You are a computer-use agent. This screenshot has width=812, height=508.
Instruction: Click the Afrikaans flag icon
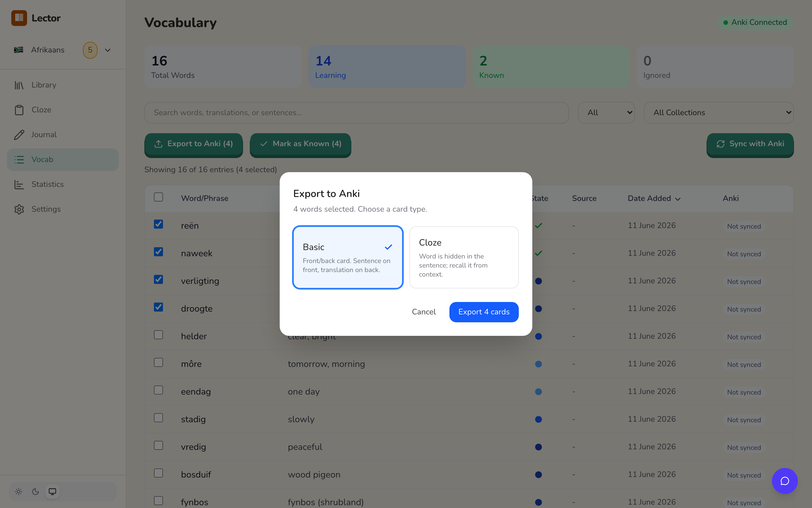pyautogui.click(x=18, y=50)
